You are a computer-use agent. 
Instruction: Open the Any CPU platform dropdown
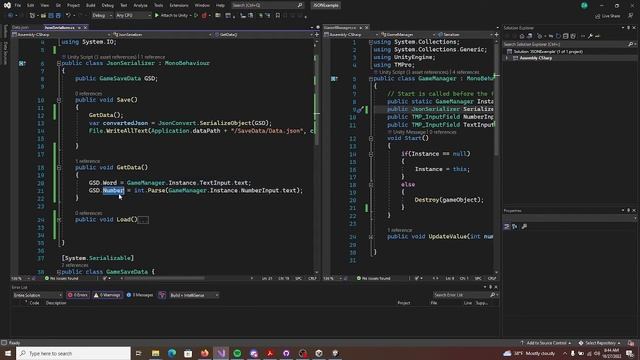pos(133,16)
